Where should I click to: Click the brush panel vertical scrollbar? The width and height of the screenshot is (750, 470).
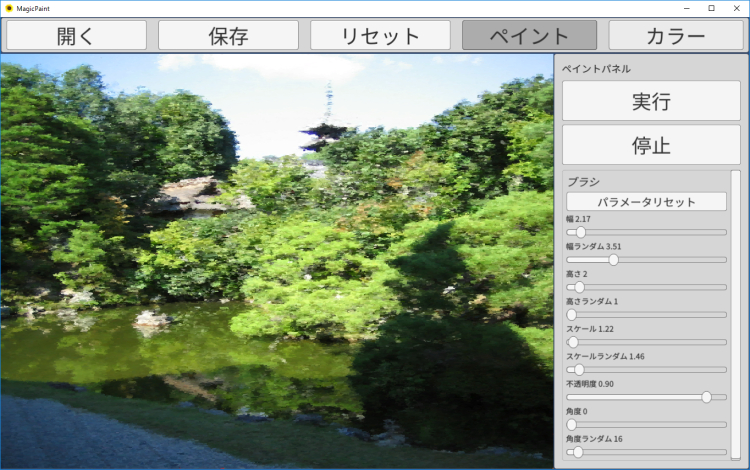pos(736,315)
